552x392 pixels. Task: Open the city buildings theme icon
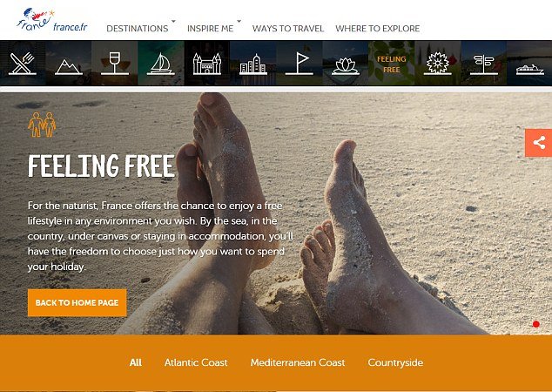pos(253,64)
